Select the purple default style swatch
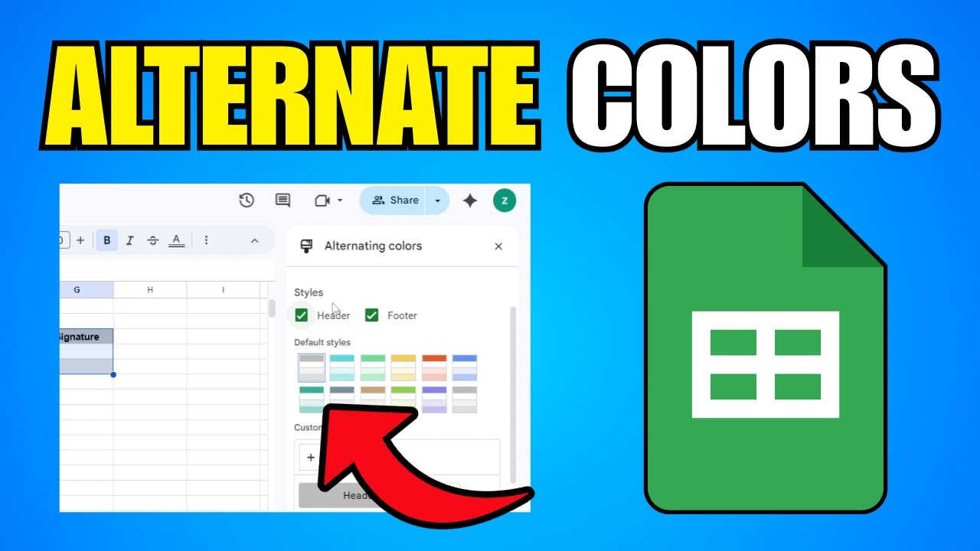 (x=434, y=399)
